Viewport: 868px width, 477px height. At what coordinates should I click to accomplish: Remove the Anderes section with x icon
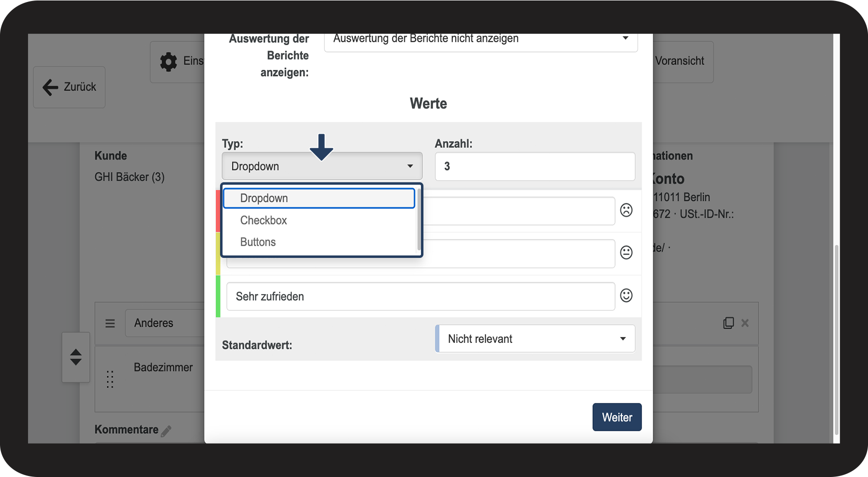coord(745,323)
